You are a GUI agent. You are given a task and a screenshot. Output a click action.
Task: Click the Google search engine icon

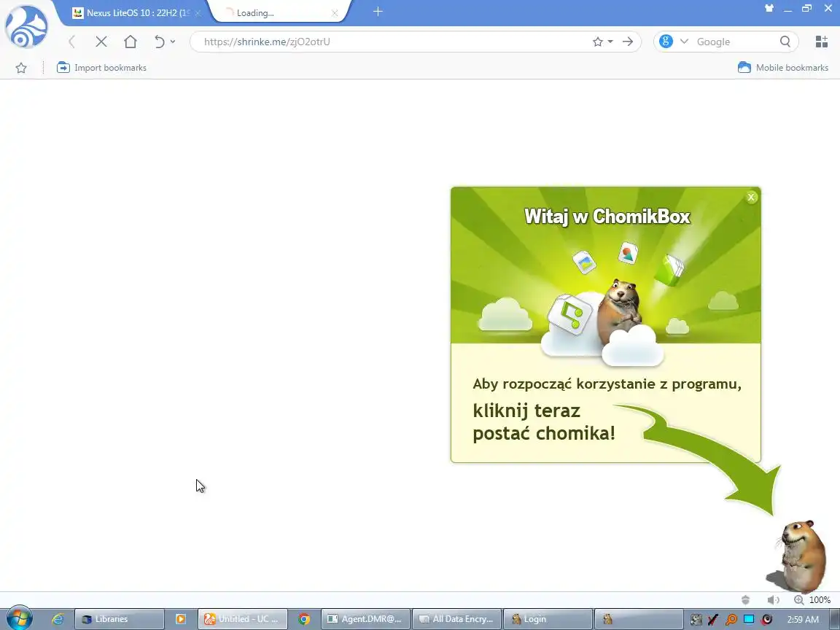pos(666,42)
